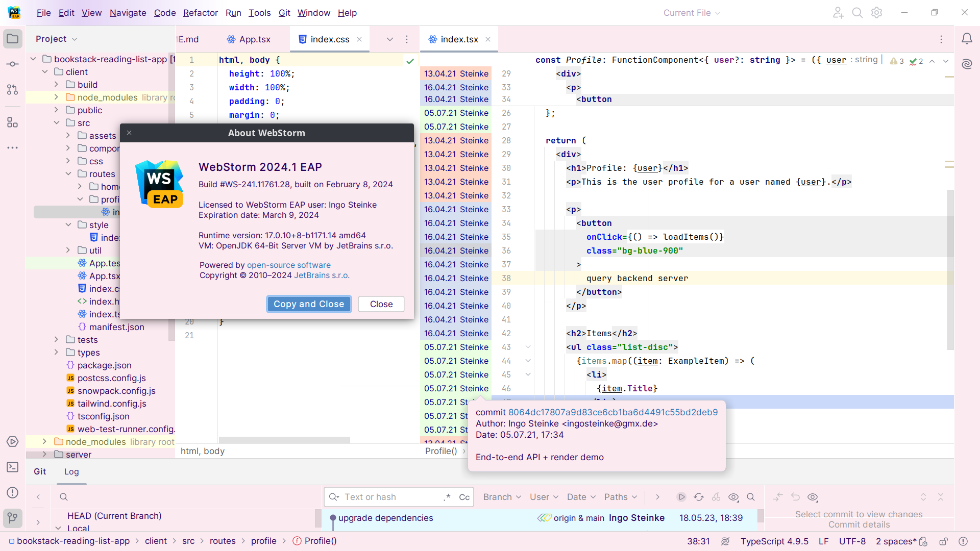Open Problems tool window icon
Viewport: 980px width, 551px height.
[x=13, y=493]
